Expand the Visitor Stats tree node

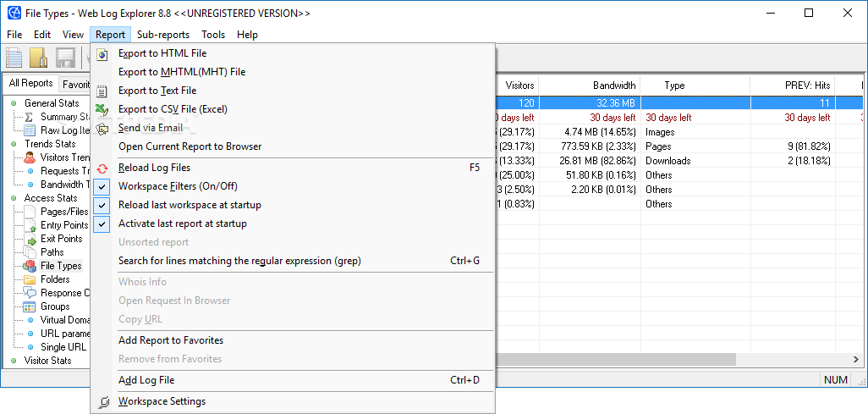(14, 361)
